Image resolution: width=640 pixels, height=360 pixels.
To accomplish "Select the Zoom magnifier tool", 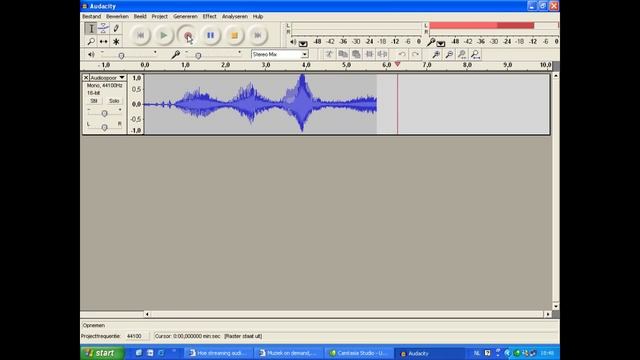I will click(x=91, y=41).
